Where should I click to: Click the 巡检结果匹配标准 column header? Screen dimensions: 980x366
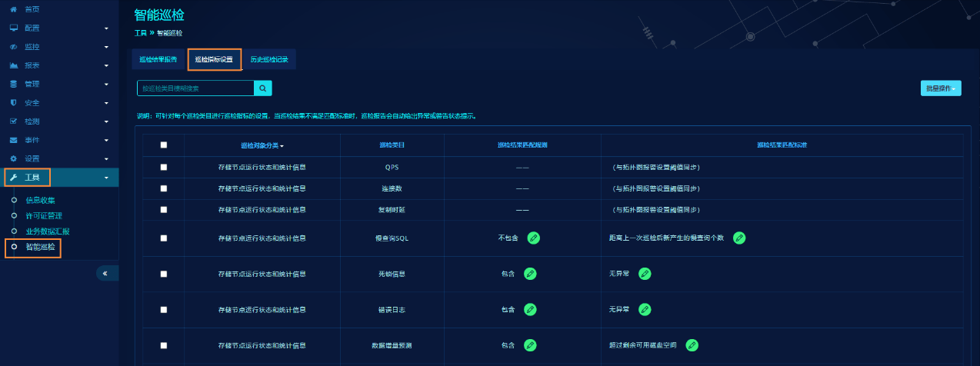coord(782,145)
